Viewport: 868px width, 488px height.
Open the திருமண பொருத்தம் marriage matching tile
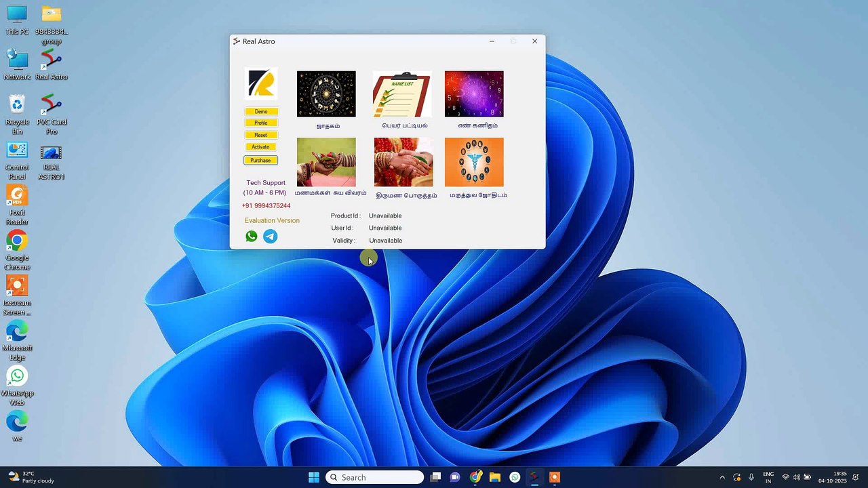point(403,162)
